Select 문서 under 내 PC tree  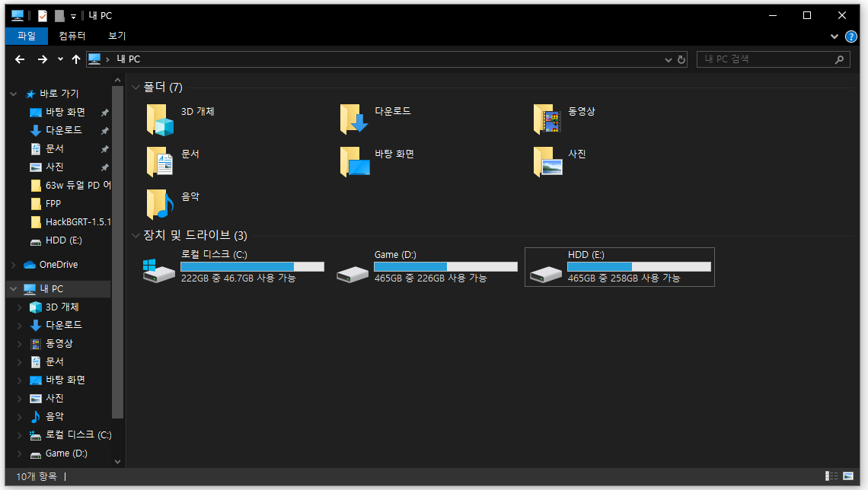(54, 361)
